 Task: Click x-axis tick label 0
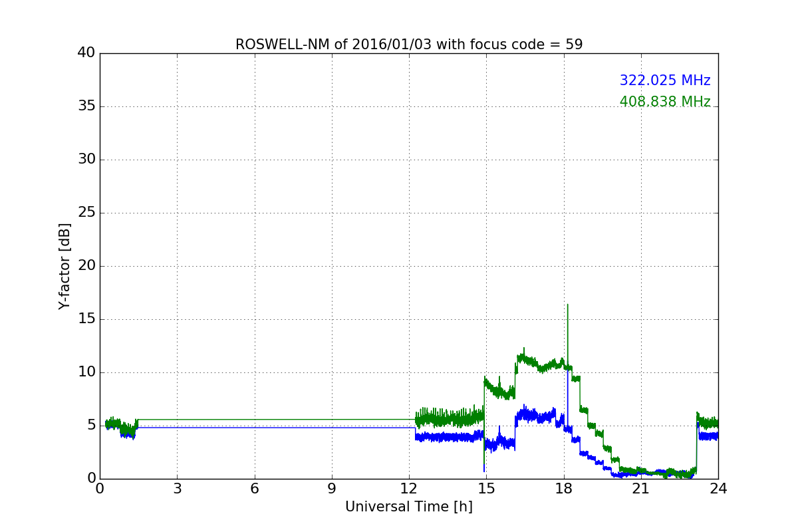point(100,489)
